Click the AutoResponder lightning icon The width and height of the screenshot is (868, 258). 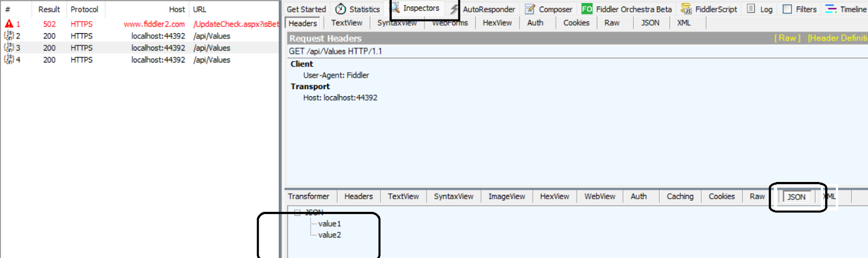click(x=455, y=9)
